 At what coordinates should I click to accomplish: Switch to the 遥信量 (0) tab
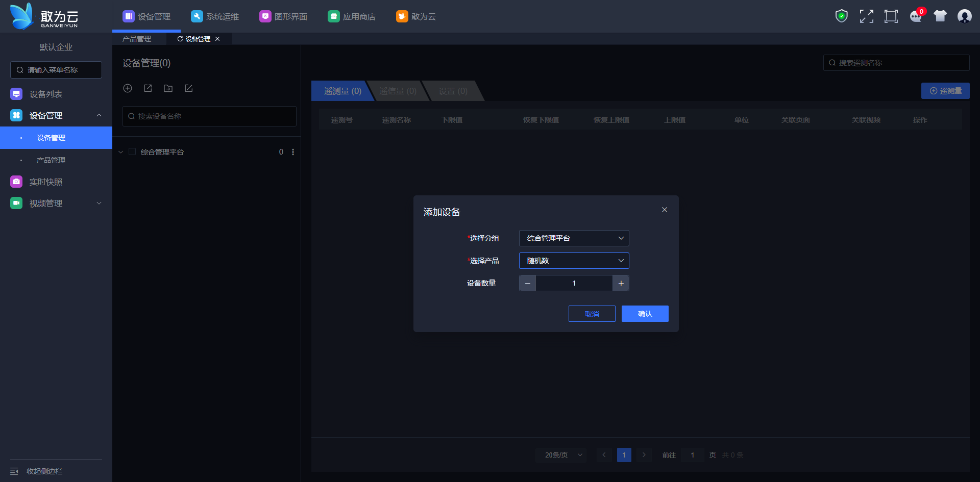(398, 91)
